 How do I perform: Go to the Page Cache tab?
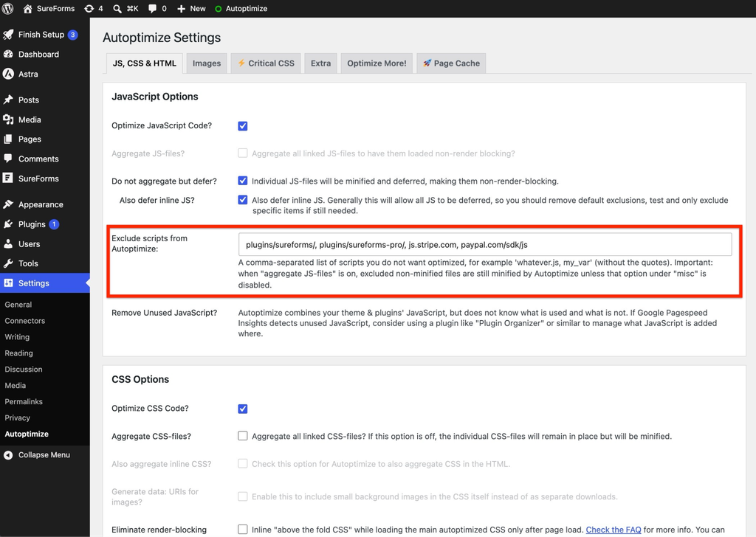coord(451,63)
